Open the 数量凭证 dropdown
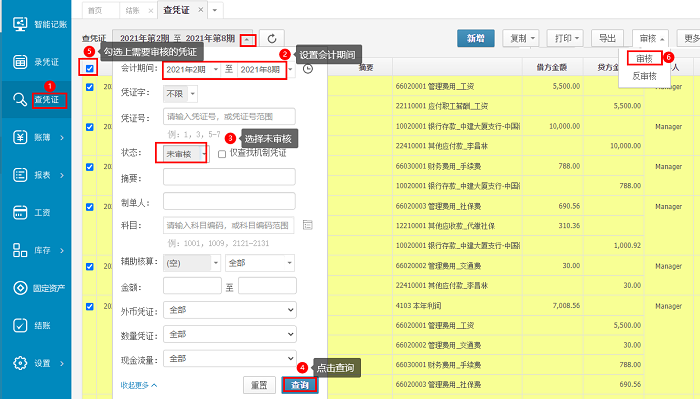Image resolution: width=700 pixels, height=399 pixels. (x=230, y=334)
